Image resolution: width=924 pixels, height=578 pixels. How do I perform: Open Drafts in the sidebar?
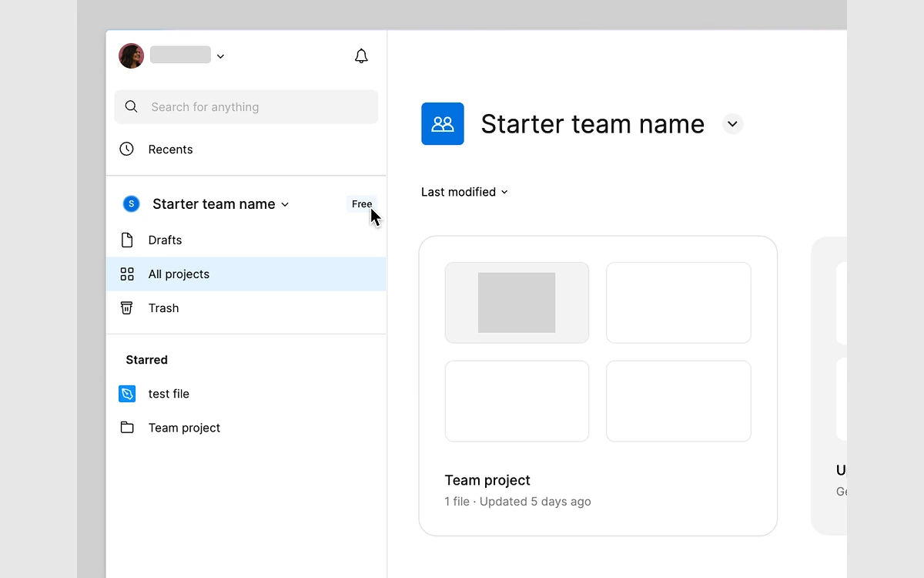[x=246, y=240]
